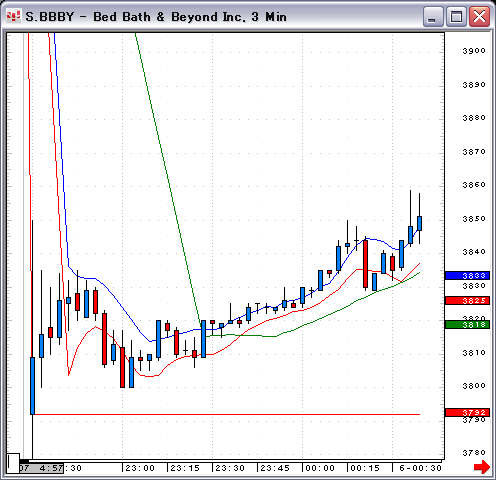This screenshot has height=480, width=496.
Task: Select the last blue candlestick near 3850
Action: pos(419,223)
